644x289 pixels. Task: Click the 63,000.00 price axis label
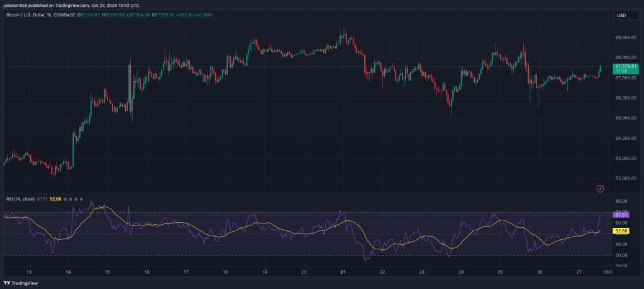626,158
